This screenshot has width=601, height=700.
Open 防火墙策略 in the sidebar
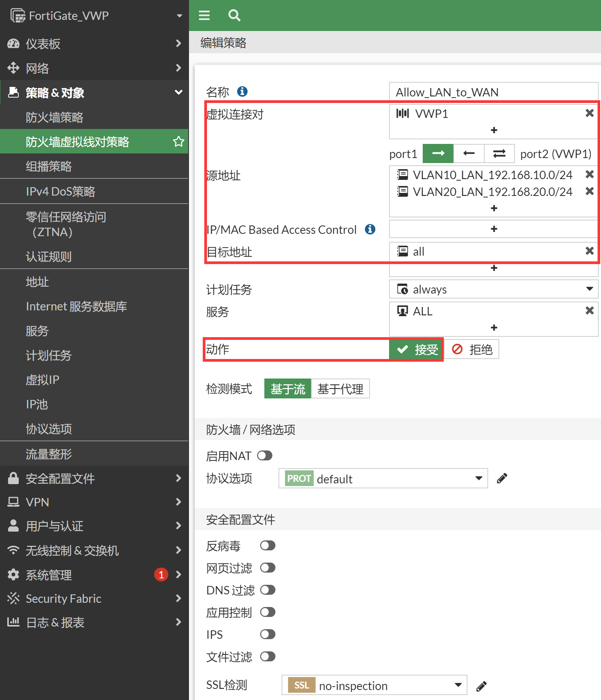point(54,117)
